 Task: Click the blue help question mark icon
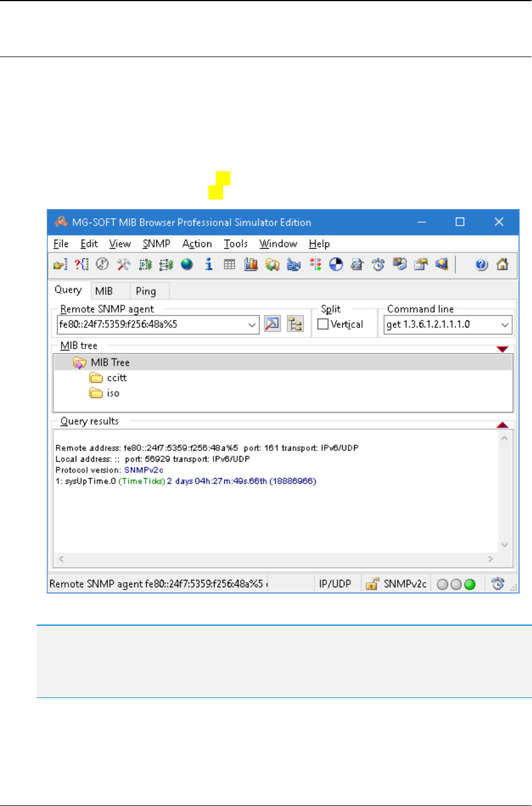pos(481,264)
